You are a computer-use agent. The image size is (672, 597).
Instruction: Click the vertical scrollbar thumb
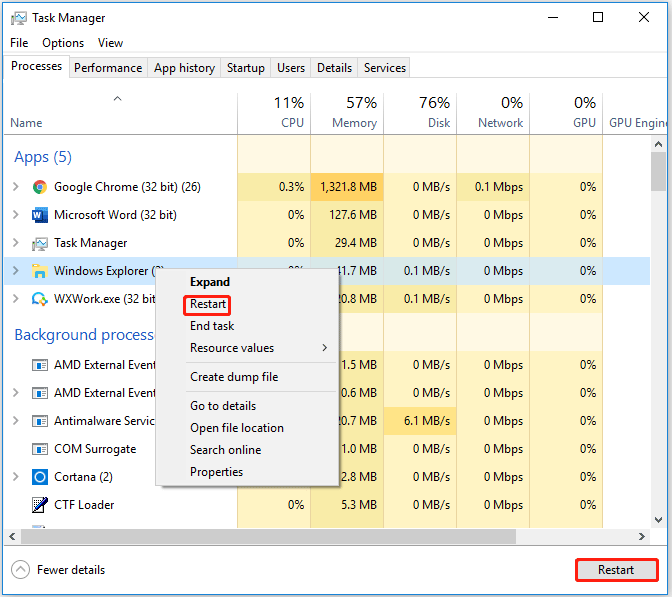(658, 172)
